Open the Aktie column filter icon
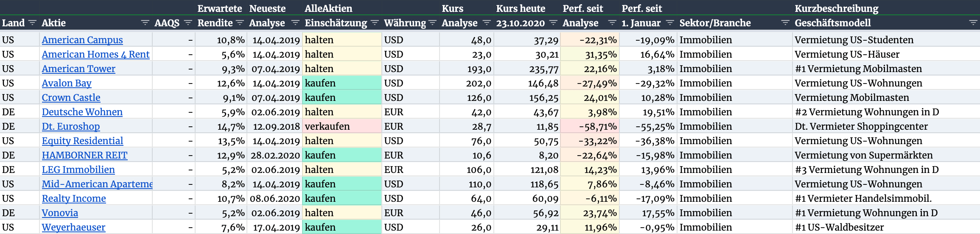 click(145, 23)
